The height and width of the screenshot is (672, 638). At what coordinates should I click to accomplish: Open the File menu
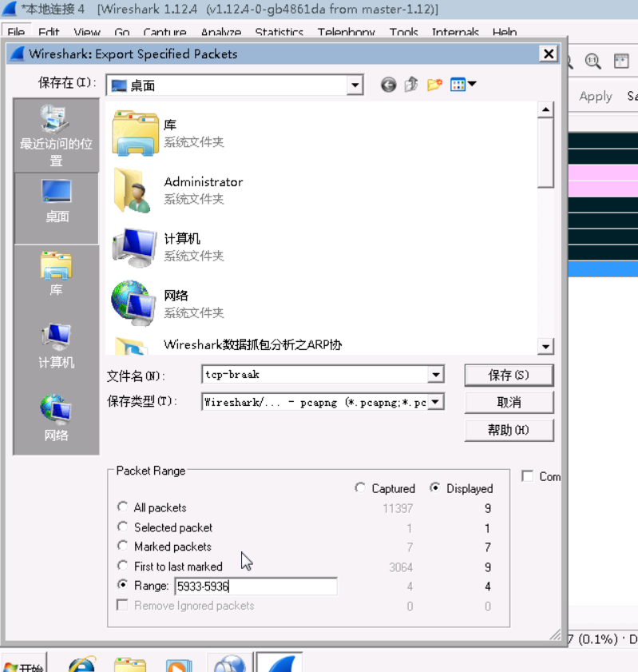(x=16, y=33)
